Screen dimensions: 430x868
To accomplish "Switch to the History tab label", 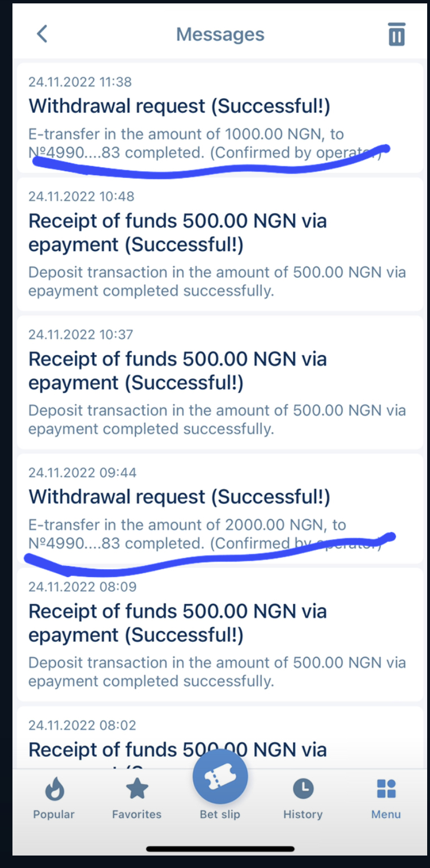I will (303, 814).
